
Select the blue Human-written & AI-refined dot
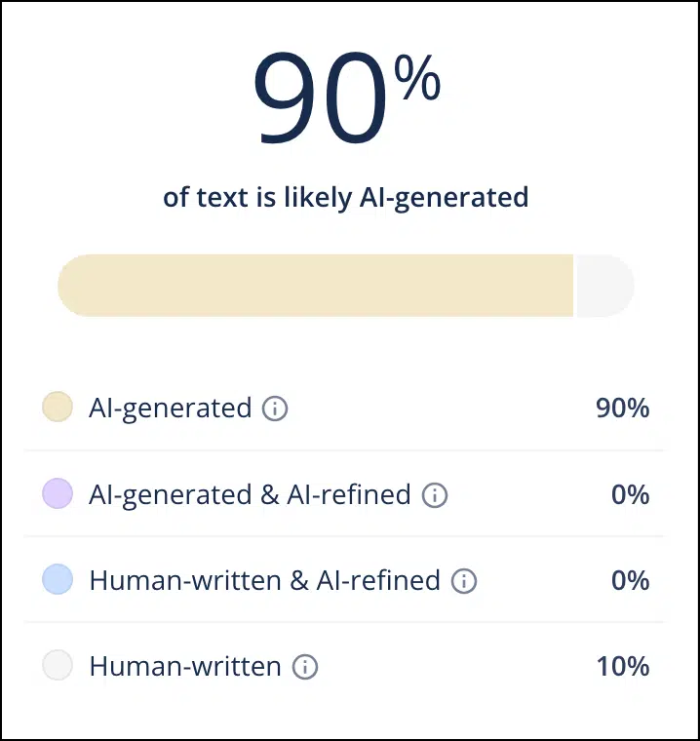tap(58, 580)
